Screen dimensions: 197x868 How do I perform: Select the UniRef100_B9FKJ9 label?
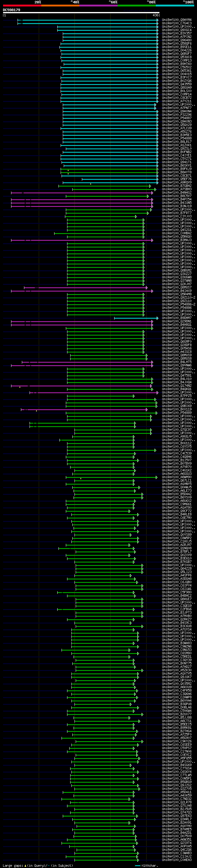(x=177, y=169)
